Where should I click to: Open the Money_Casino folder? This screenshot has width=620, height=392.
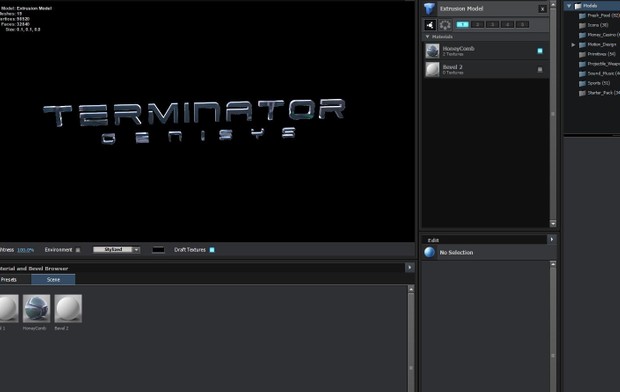[x=603, y=35]
